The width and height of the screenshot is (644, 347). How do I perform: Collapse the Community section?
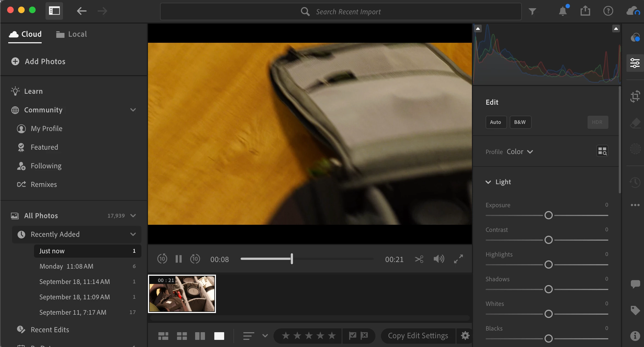(x=133, y=110)
